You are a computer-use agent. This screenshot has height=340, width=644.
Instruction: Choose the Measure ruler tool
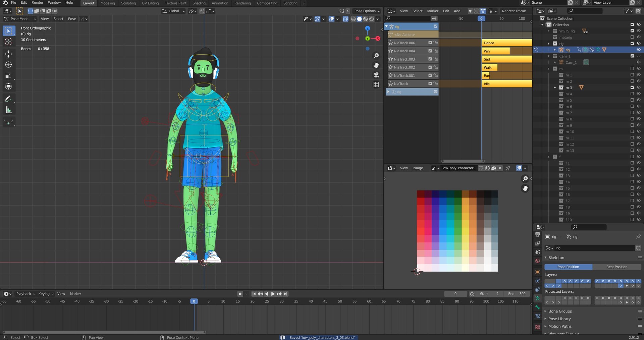[9, 110]
